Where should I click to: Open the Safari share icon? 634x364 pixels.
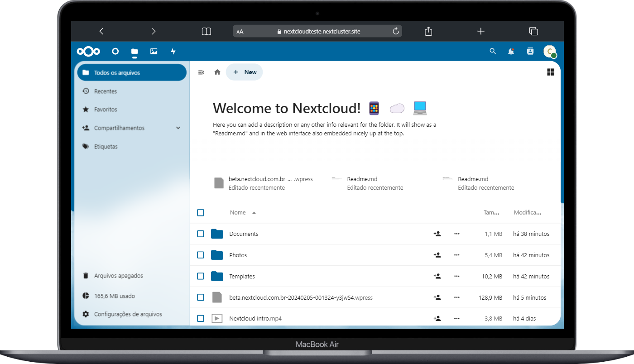(428, 31)
